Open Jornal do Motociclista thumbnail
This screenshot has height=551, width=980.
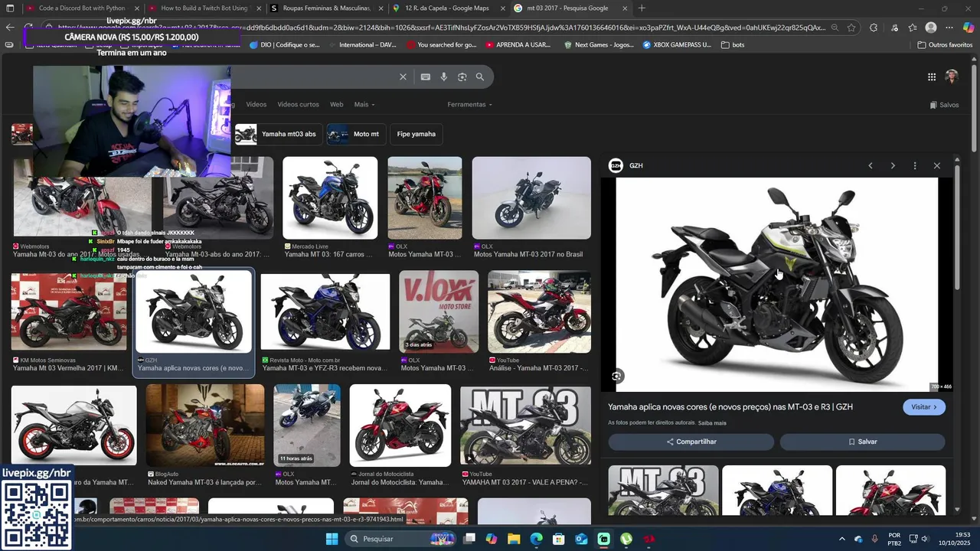click(400, 425)
